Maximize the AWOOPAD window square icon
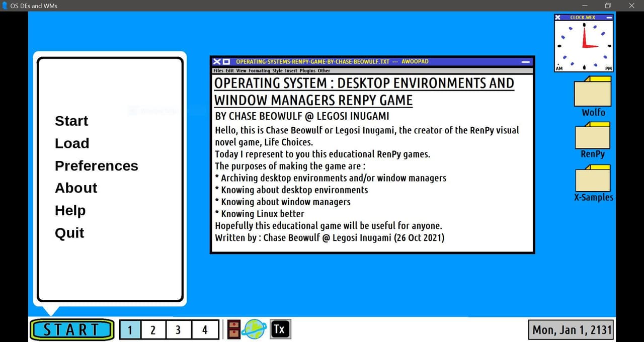This screenshot has height=342, width=644. coord(226,61)
